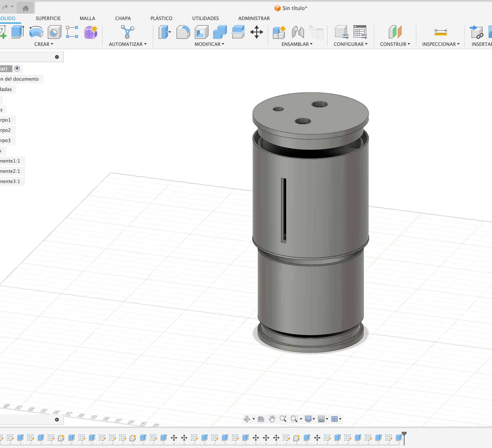Open the MODIFICAR dropdown menu
492x448 pixels.
[x=209, y=44]
